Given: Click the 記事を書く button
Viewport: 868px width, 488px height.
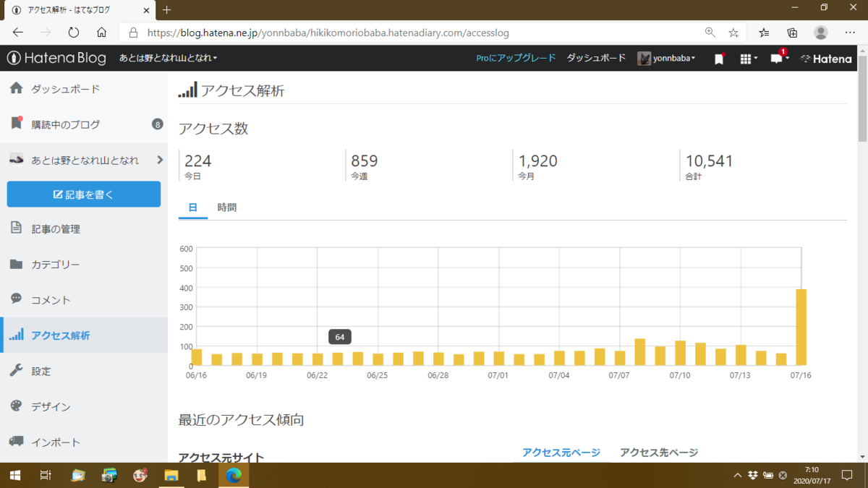Looking at the screenshot, I should (84, 194).
